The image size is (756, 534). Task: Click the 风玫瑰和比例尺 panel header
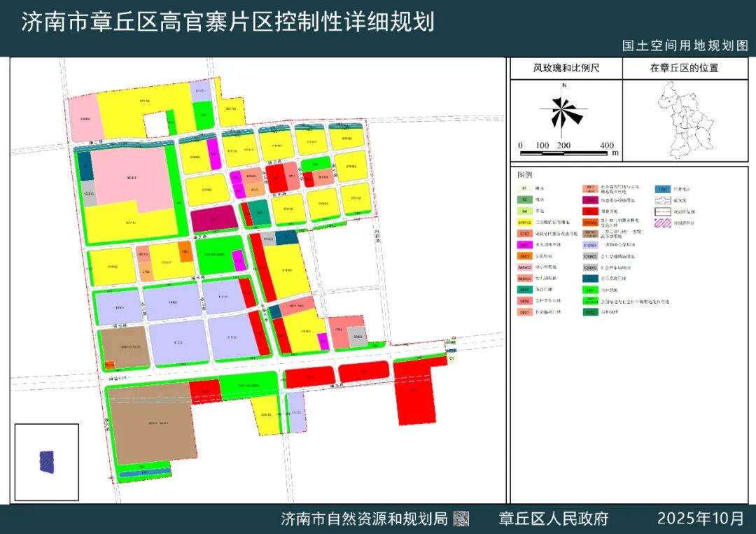click(566, 69)
